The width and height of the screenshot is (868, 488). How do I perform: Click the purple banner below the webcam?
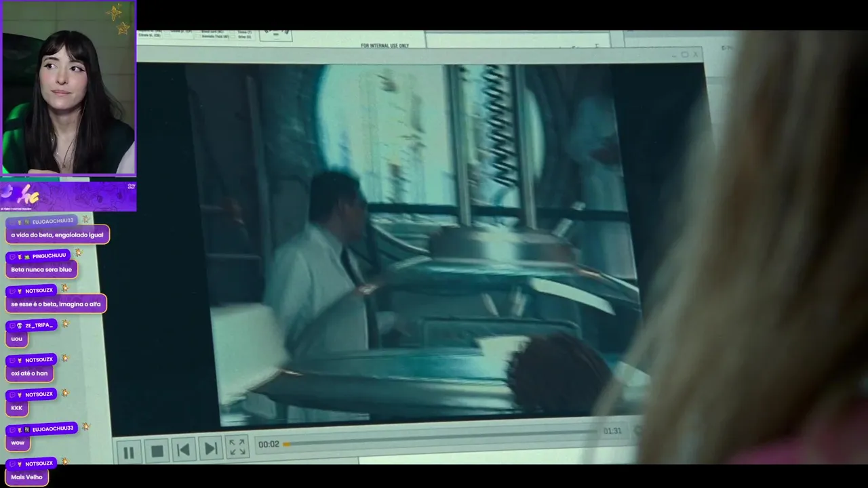pyautogui.click(x=68, y=196)
